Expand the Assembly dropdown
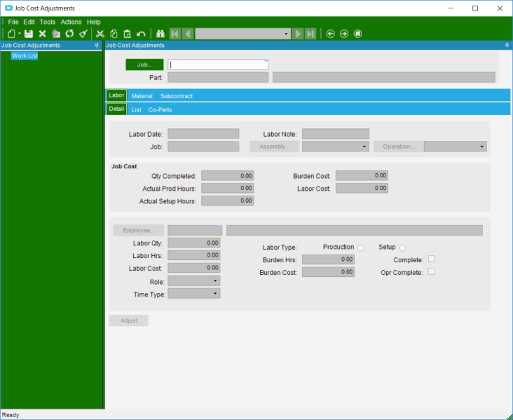The width and height of the screenshot is (513, 420). (364, 147)
